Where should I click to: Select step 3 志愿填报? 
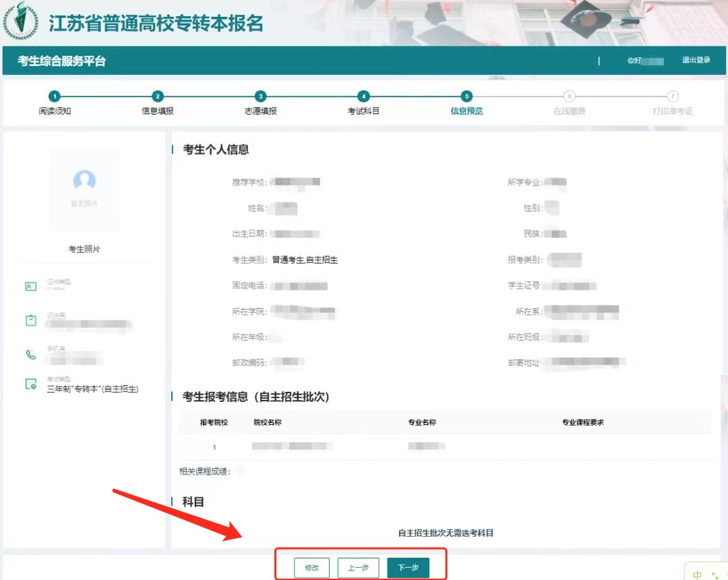[260, 103]
